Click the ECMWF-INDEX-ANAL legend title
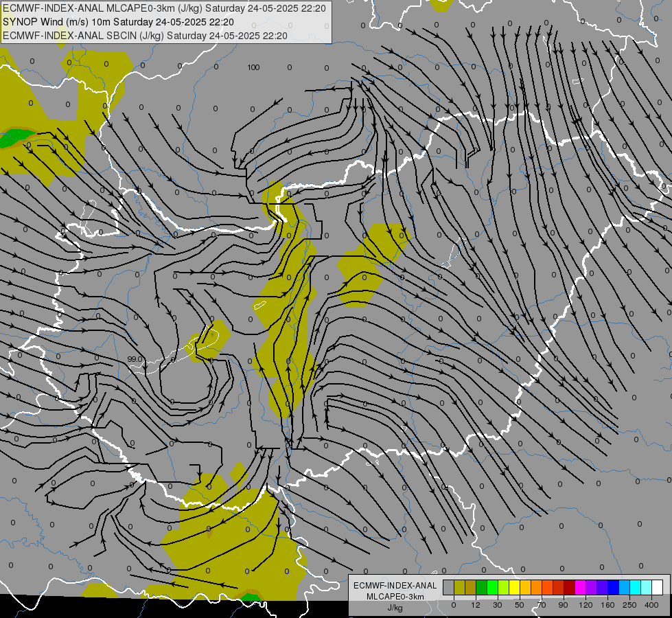Viewport: 672px width, 618px height. point(395,586)
